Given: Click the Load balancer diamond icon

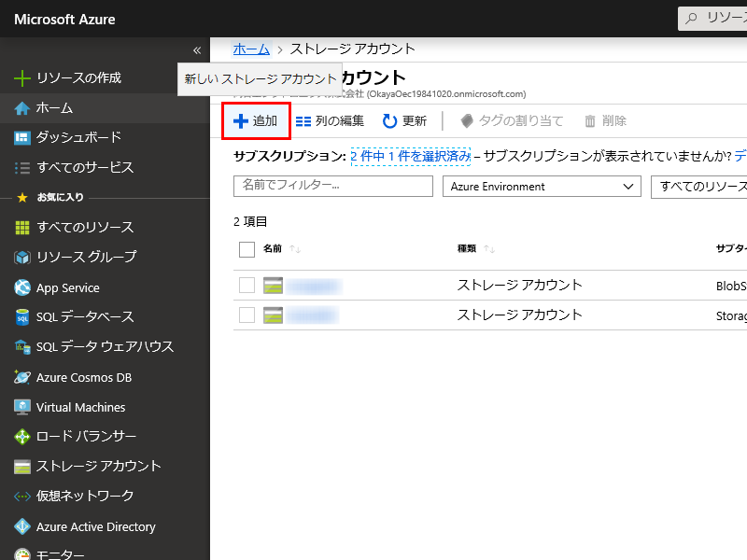Looking at the screenshot, I should [21, 437].
